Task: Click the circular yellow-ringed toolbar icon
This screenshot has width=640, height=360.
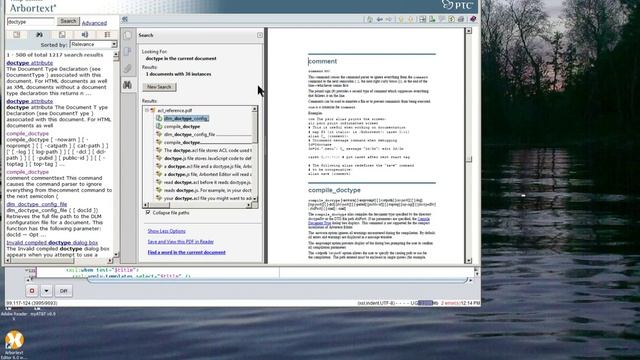Action: (x=451, y=19)
